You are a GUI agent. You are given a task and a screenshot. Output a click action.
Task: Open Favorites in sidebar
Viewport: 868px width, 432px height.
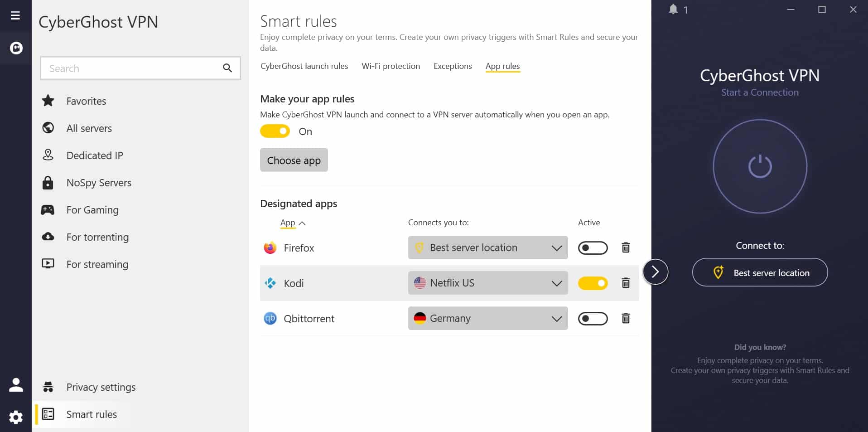(86, 101)
